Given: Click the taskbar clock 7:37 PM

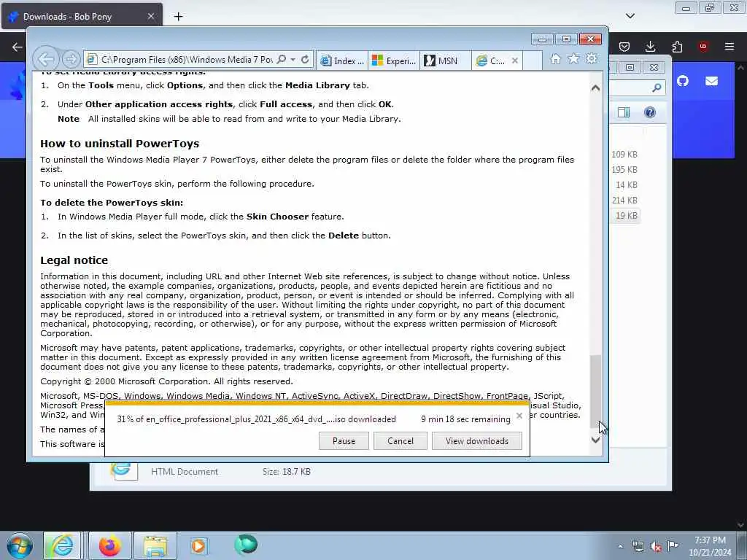Looking at the screenshot, I should pyautogui.click(x=710, y=540).
